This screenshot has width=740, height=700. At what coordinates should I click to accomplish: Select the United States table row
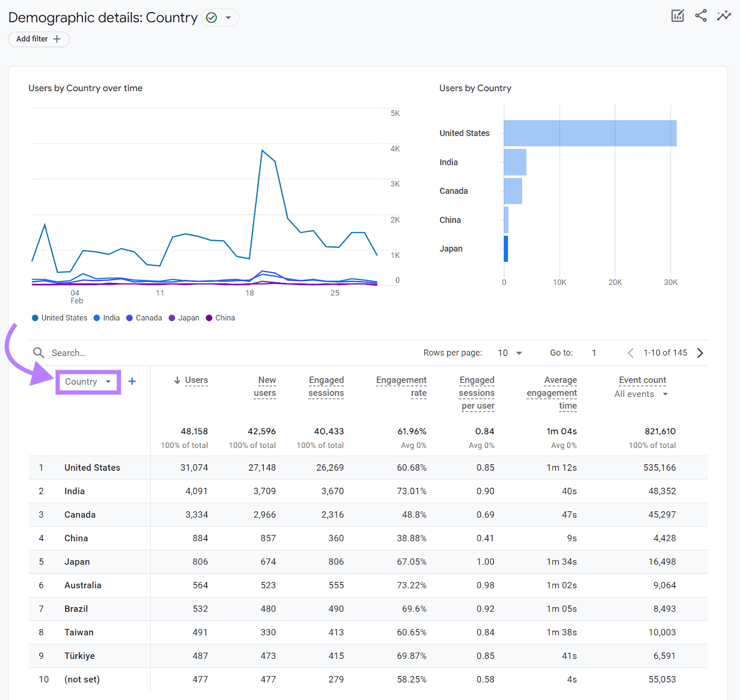368,467
